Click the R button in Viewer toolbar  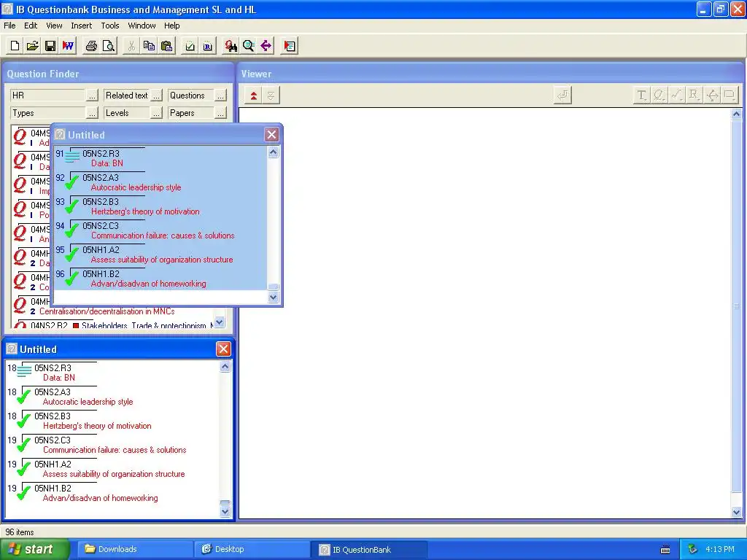click(694, 96)
